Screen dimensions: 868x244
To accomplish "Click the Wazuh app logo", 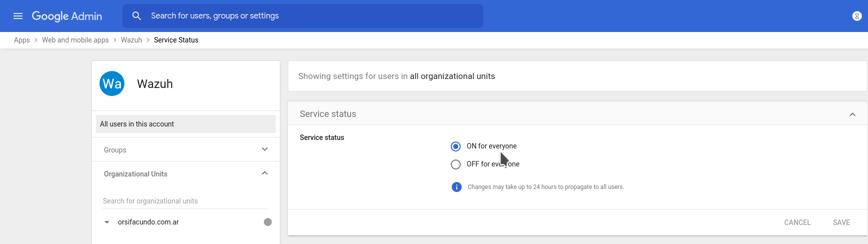I will click(112, 83).
